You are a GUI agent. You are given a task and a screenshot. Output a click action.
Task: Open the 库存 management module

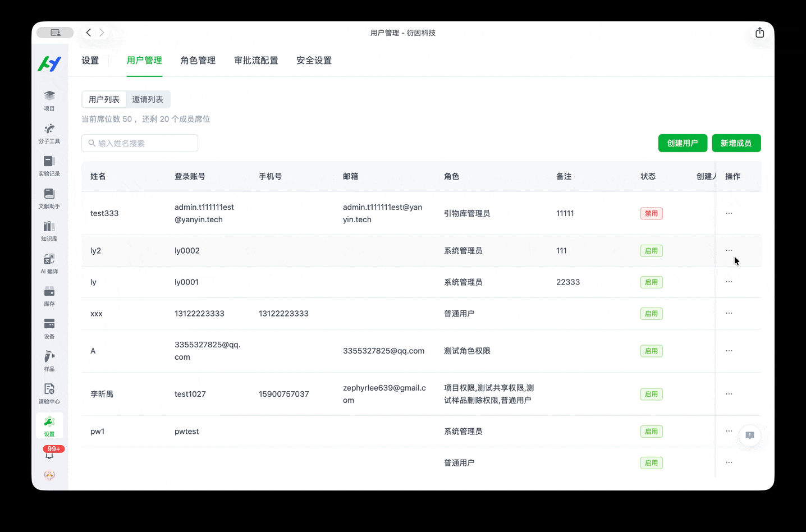pyautogui.click(x=49, y=296)
